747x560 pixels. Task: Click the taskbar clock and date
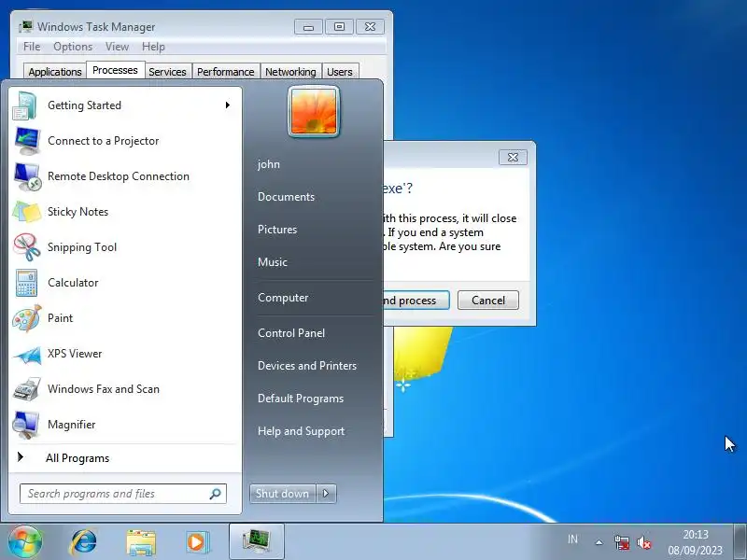695,542
